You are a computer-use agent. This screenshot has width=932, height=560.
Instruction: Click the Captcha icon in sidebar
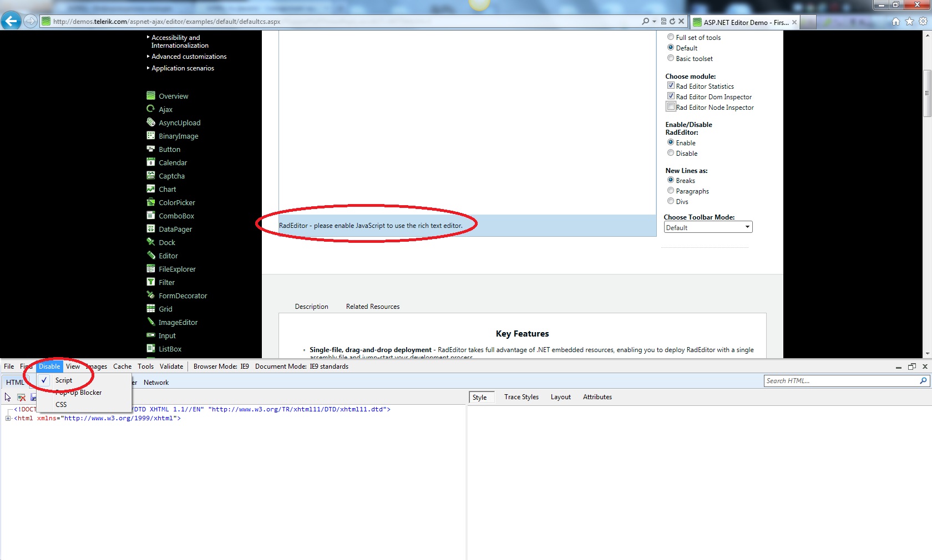pos(151,175)
